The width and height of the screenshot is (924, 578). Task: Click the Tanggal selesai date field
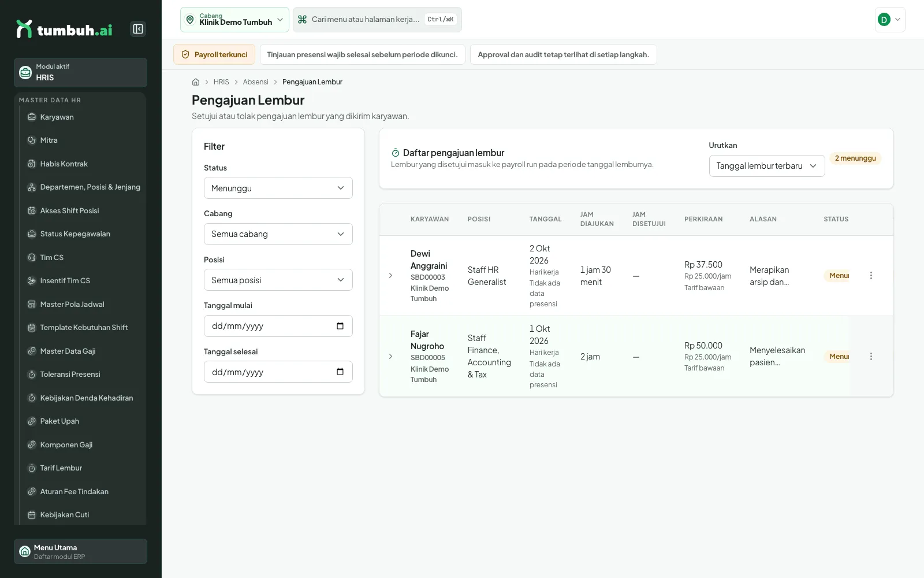278,372
